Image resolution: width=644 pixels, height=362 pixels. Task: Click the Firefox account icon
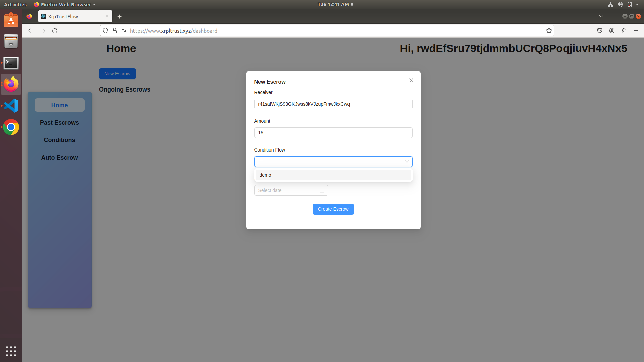(612, 31)
